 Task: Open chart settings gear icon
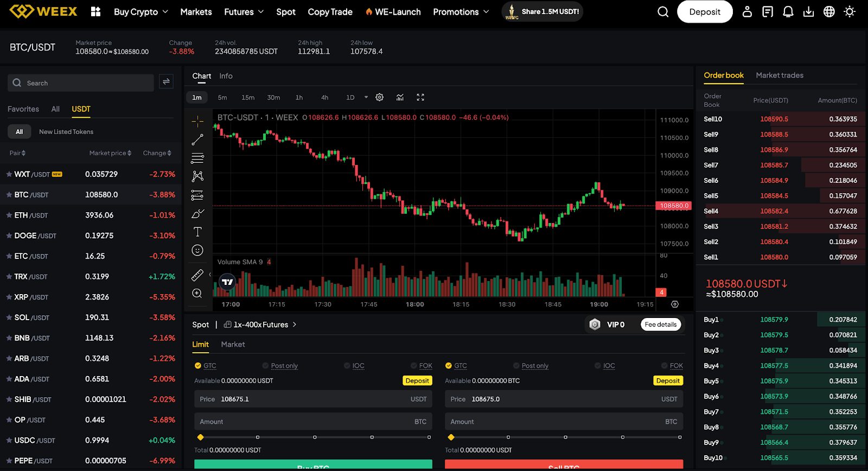(x=380, y=97)
